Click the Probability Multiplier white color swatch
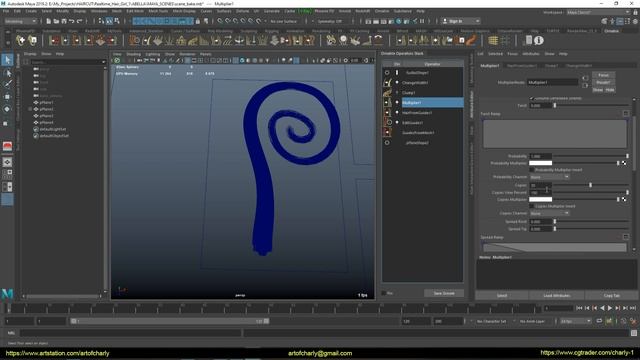The image size is (640, 360). (x=540, y=163)
